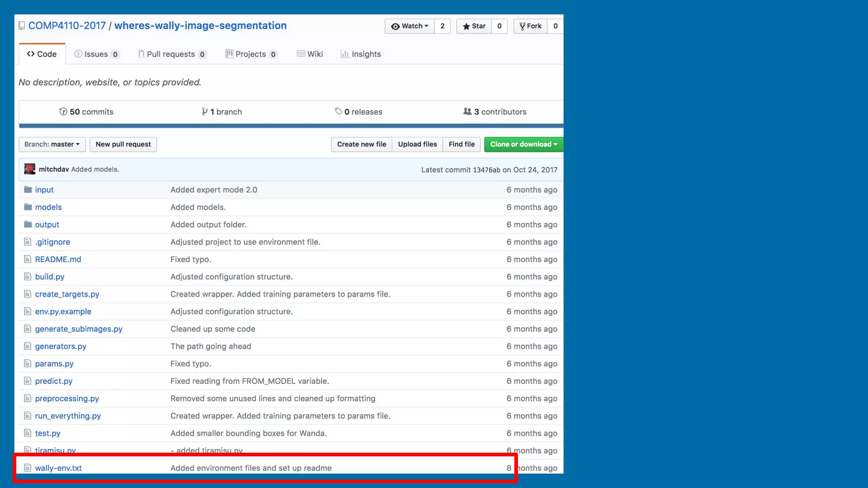Click the file icon next to preprocessing.py

pyautogui.click(x=28, y=398)
